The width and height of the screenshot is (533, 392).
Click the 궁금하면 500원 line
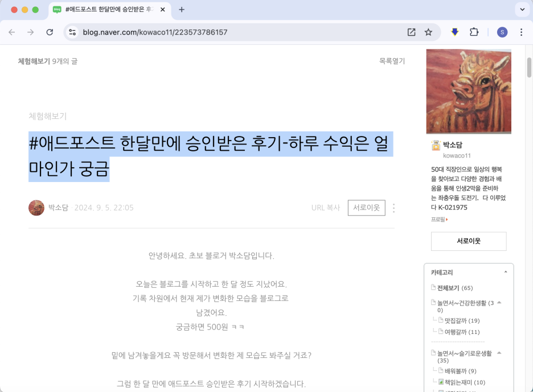point(210,327)
